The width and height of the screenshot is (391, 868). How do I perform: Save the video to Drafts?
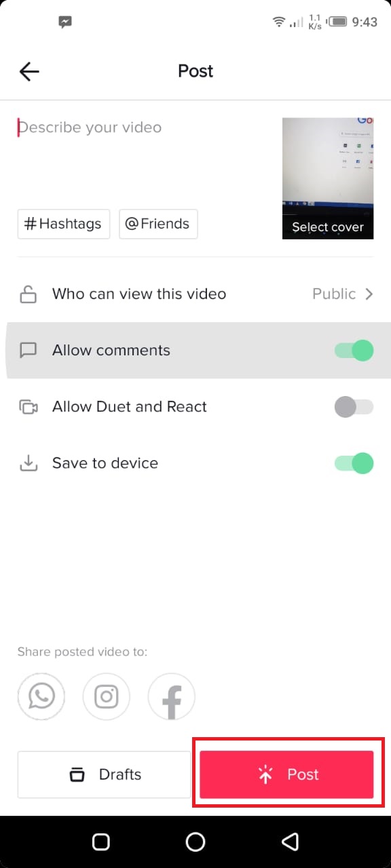tap(104, 774)
